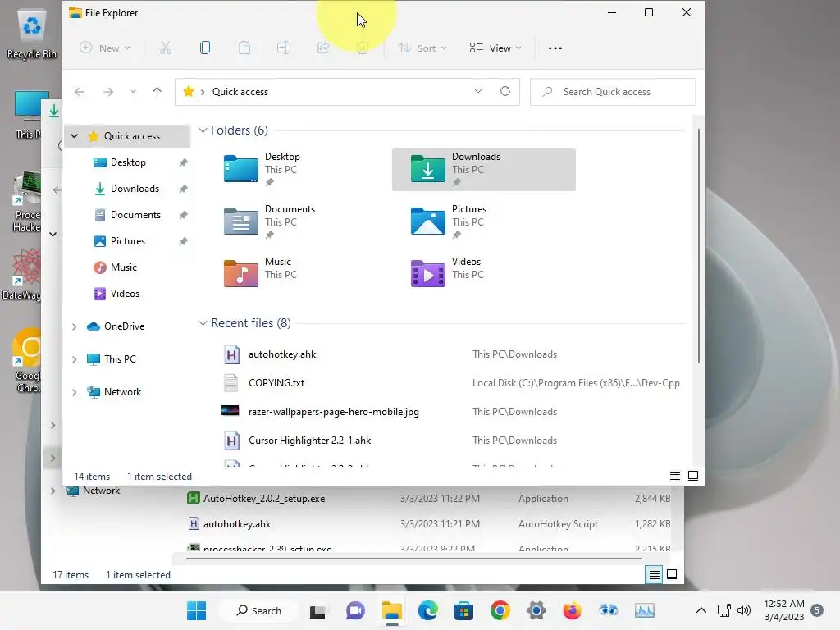The width and height of the screenshot is (840, 630).
Task: Click taskbar Search box
Action: click(258, 610)
